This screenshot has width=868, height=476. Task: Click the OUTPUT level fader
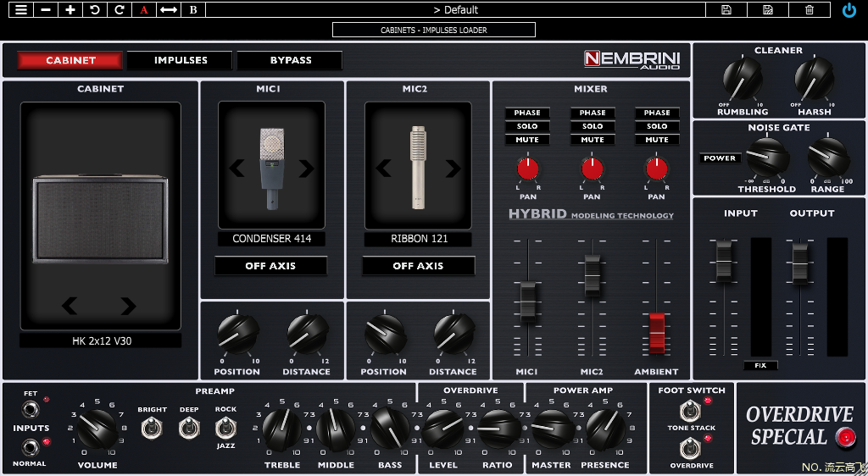800,263
